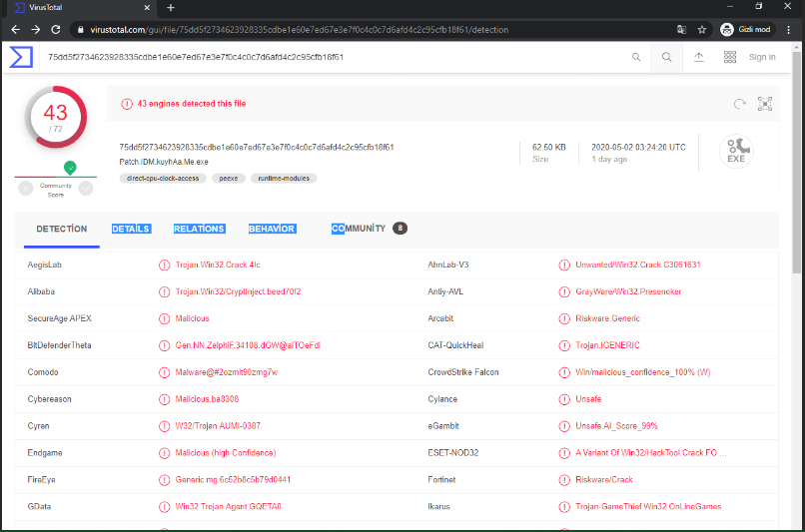
Task: Click the 43/72 detection score circle
Action: click(56, 117)
